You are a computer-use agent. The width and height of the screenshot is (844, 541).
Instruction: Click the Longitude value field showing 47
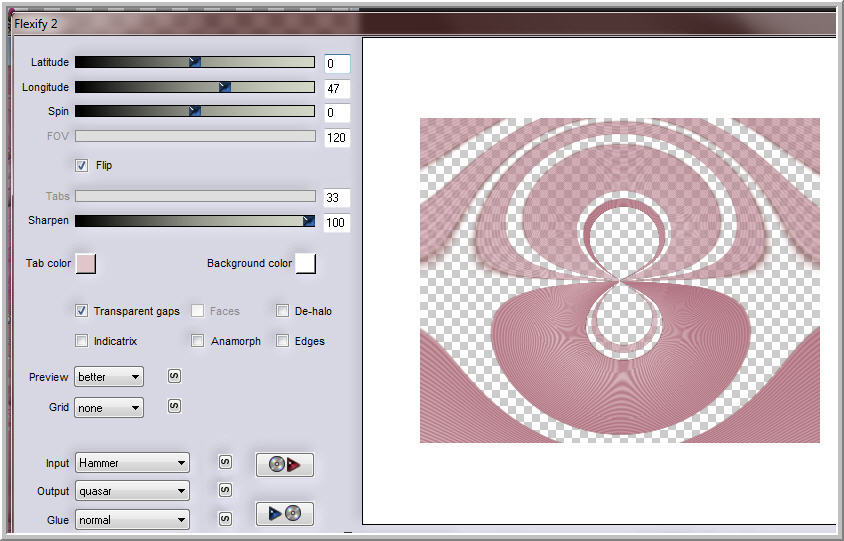(x=337, y=88)
